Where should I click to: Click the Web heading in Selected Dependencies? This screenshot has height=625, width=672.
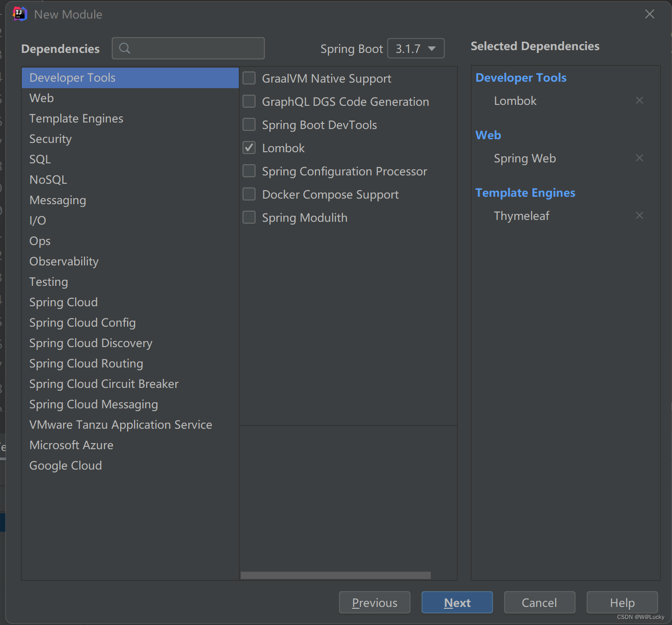point(488,135)
